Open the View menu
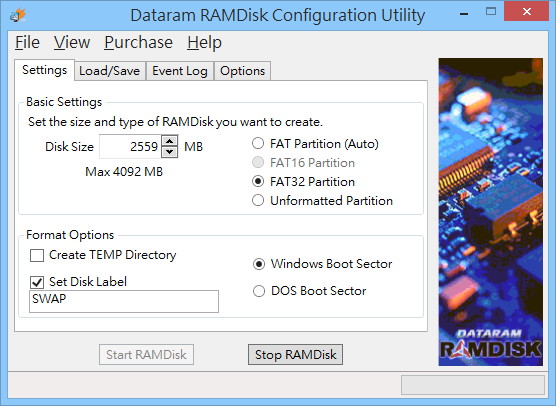556x406 pixels. pyautogui.click(x=72, y=43)
